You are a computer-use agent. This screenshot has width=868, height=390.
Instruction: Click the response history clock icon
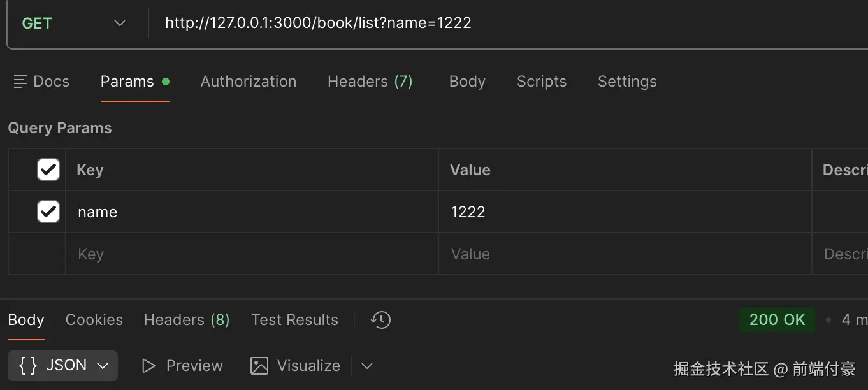coord(380,320)
